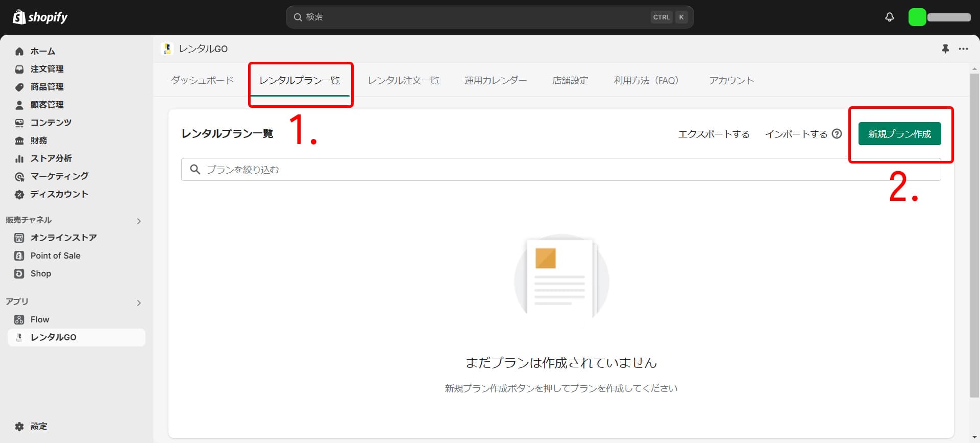Click the プランを絞り込む filter field
Image resolution: width=980 pixels, height=443 pixels.
click(x=510, y=169)
